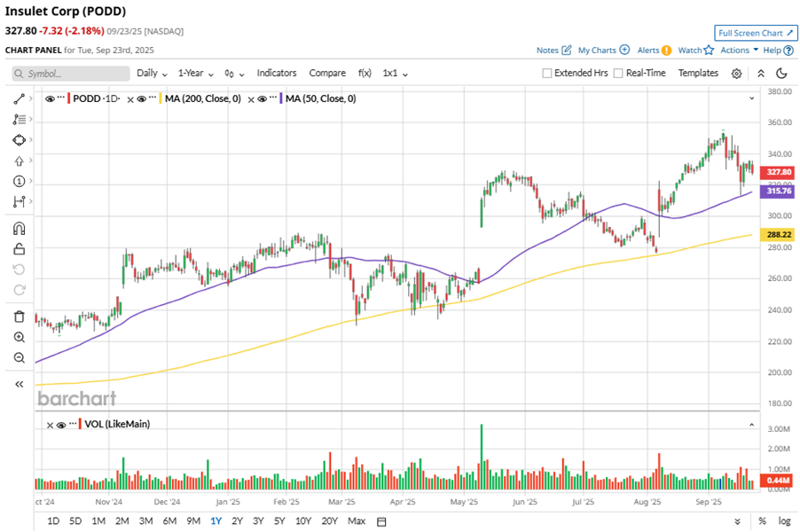Viewport: 800px width, 532px height.
Task: Switch to the 5Y time range
Action: click(279, 521)
